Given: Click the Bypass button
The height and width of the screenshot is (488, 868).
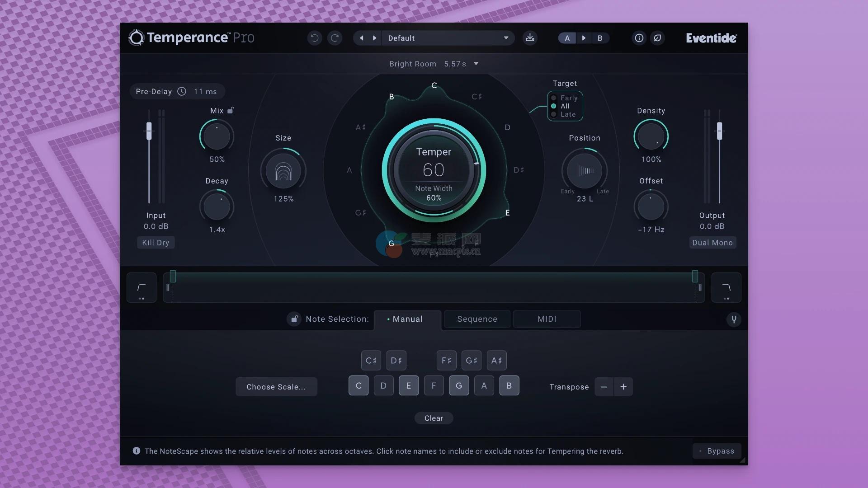Looking at the screenshot, I should point(717,451).
